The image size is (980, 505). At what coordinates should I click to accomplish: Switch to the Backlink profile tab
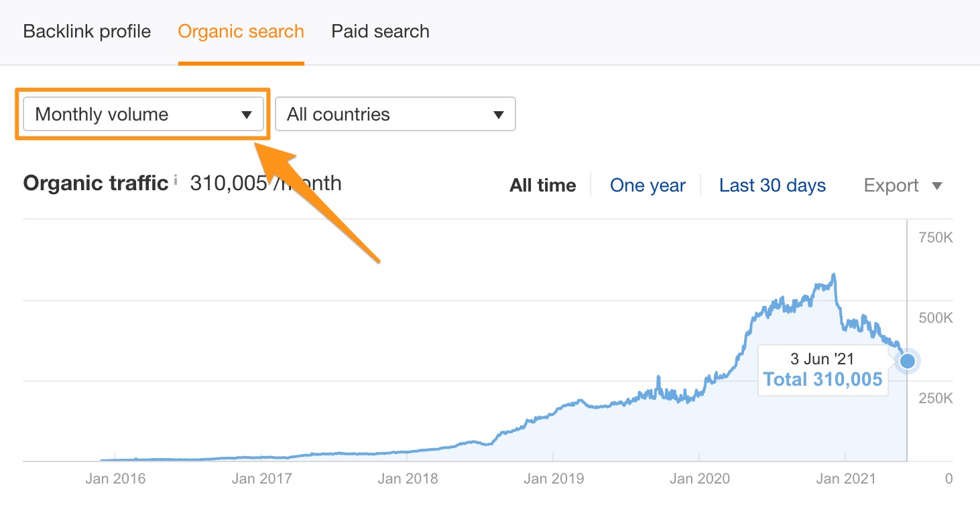87,31
